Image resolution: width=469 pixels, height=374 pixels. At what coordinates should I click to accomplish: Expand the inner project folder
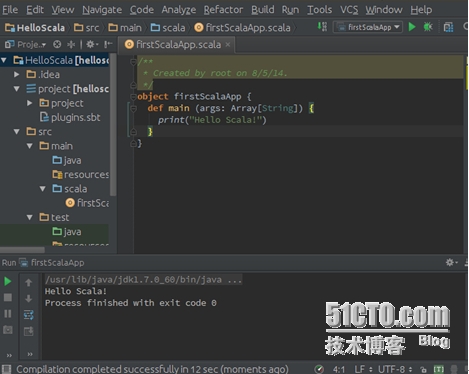click(x=29, y=103)
